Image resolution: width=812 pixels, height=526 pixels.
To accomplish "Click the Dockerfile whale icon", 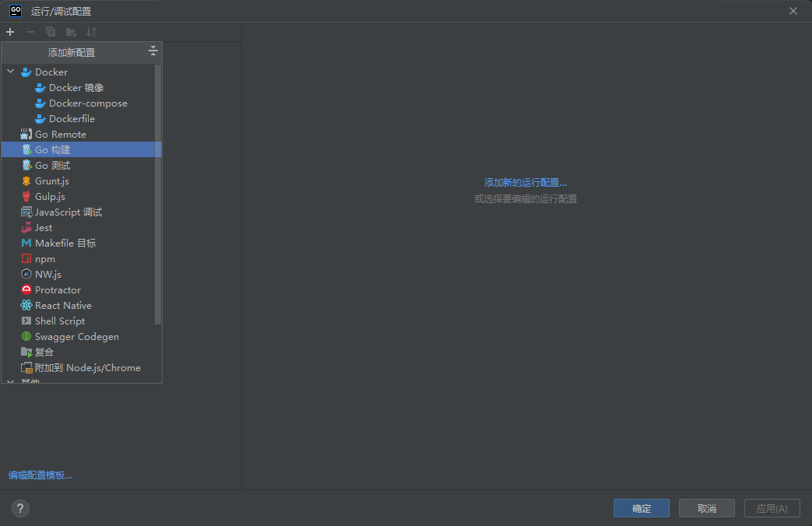I will 40,119.
